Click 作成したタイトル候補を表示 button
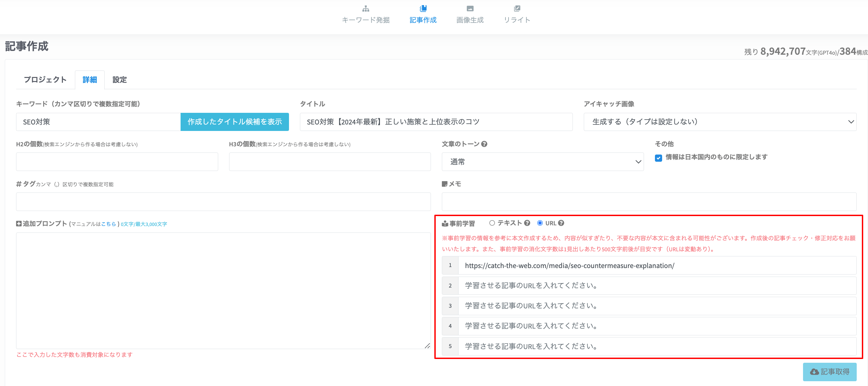 click(235, 122)
